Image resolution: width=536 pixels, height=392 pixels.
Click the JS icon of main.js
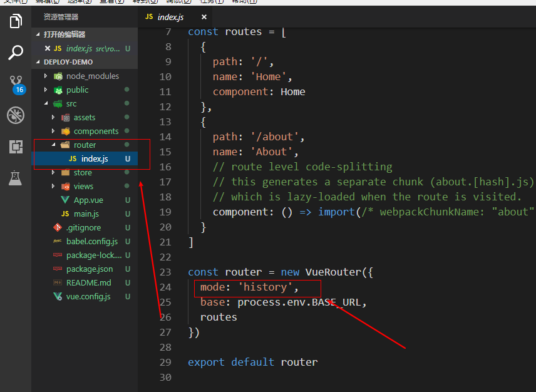(x=65, y=214)
